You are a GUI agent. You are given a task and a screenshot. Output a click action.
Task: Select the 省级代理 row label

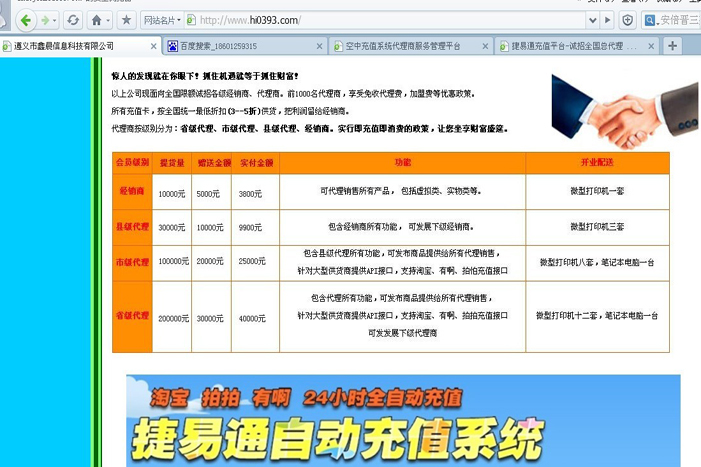[132, 316]
